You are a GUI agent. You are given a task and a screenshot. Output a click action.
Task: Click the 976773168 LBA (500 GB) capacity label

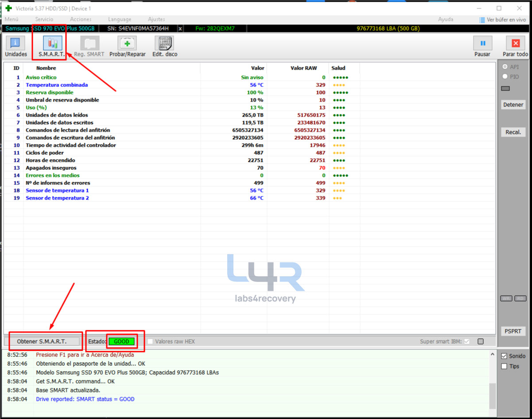(x=388, y=28)
